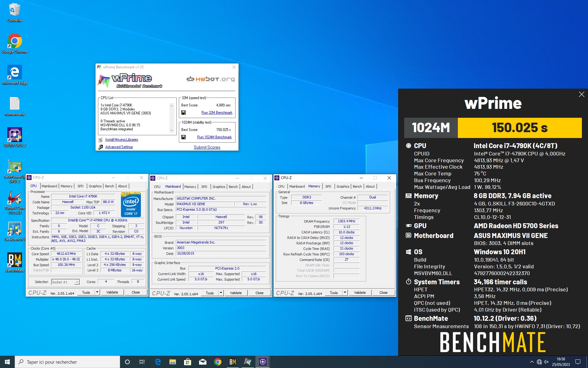Click the 150.025 s score banner

(520, 128)
